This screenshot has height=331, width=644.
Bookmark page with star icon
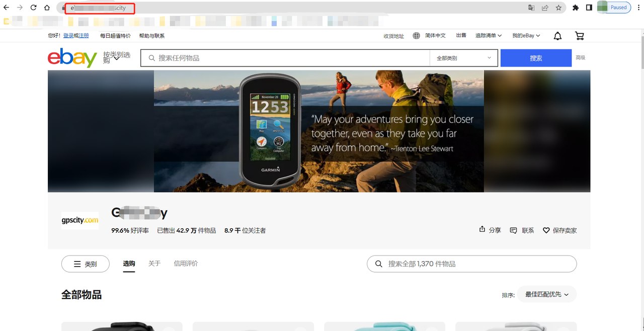pyautogui.click(x=558, y=8)
